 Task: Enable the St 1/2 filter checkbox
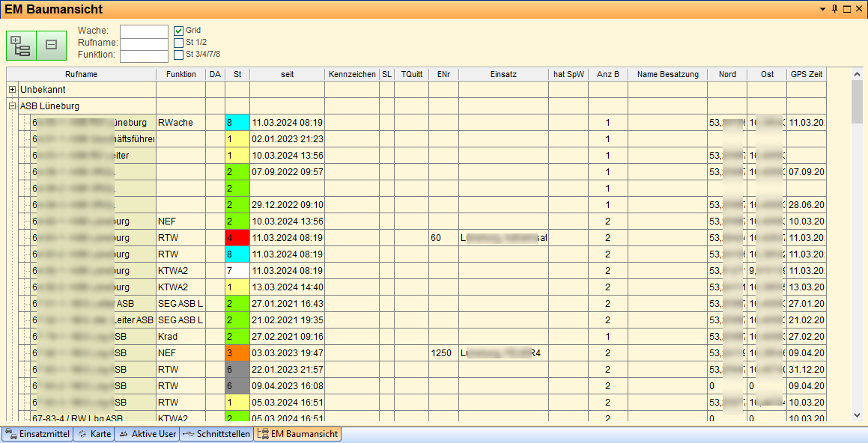[x=179, y=43]
